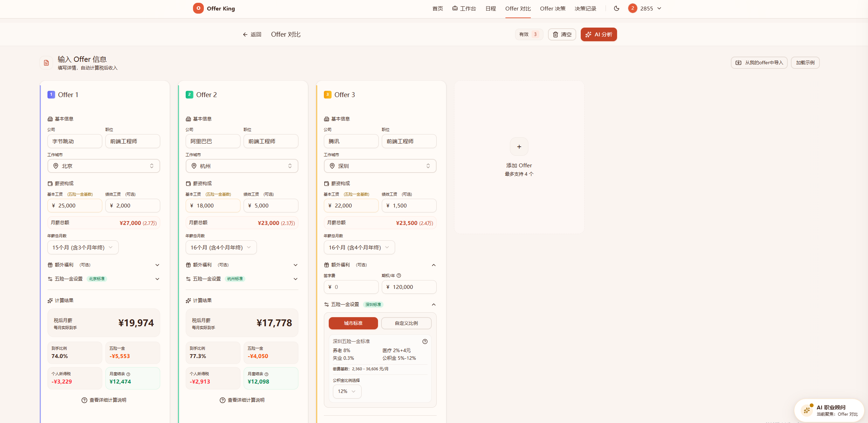The width and height of the screenshot is (868, 423).
Task: Toggle dark mode moon icon
Action: (617, 8)
